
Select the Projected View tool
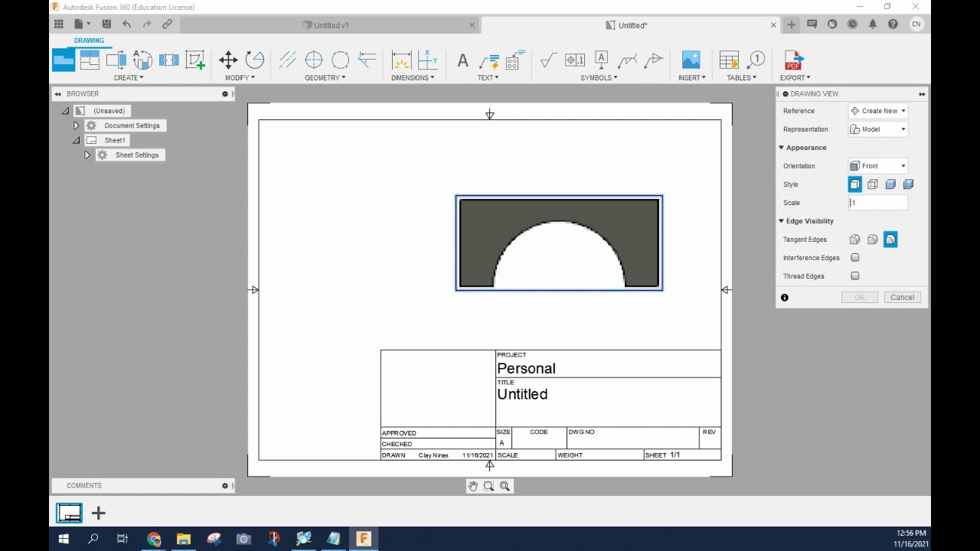(x=90, y=60)
